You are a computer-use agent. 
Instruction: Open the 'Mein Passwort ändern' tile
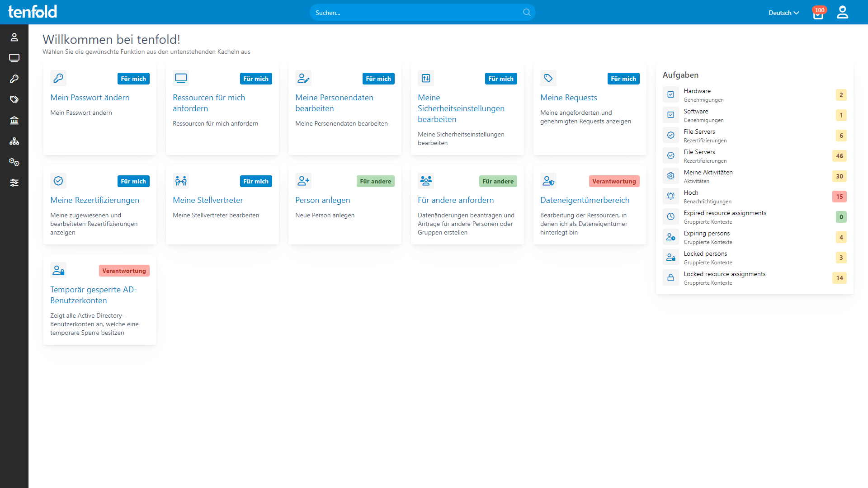(x=90, y=97)
